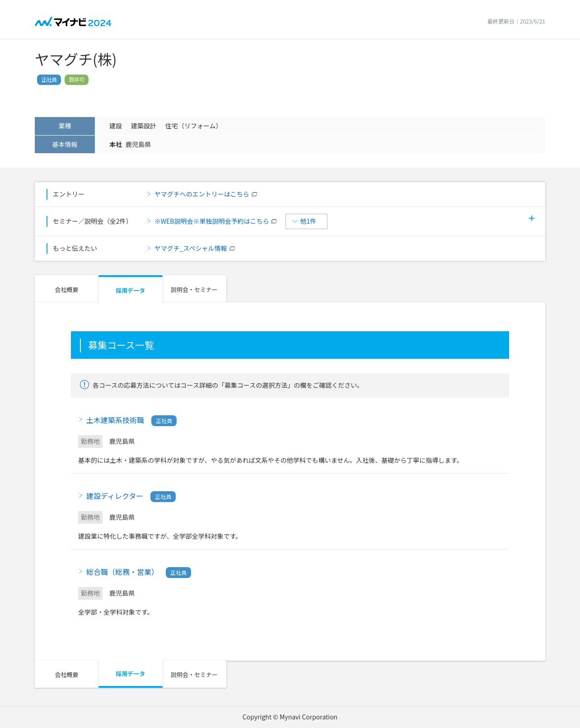Click the 勤務地 label under 土木建築系技術職

point(90,441)
